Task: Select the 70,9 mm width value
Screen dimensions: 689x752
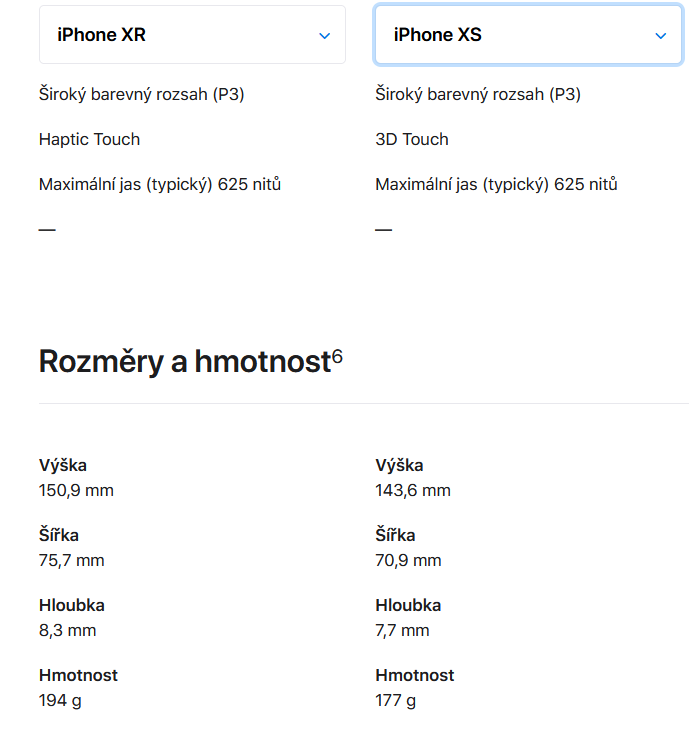Action: coord(408,560)
